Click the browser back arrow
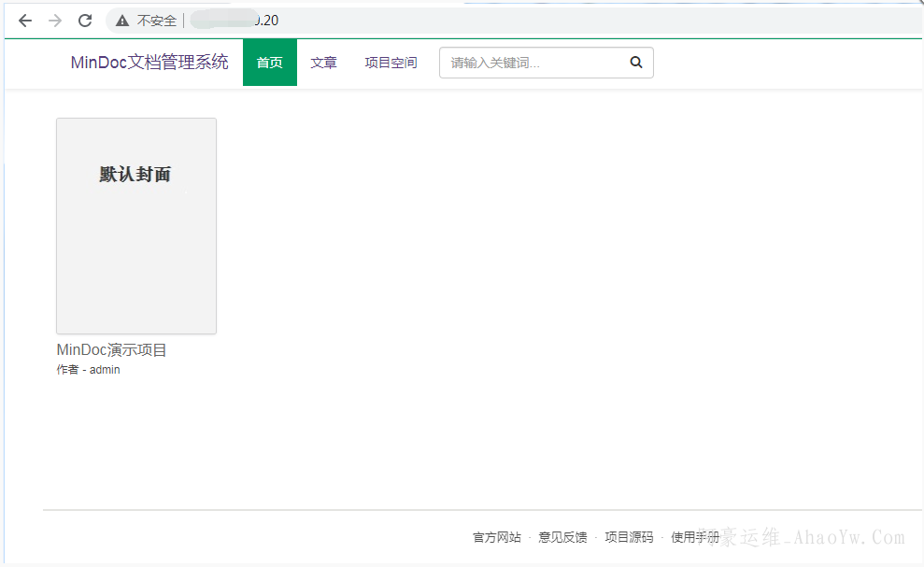 click(25, 21)
